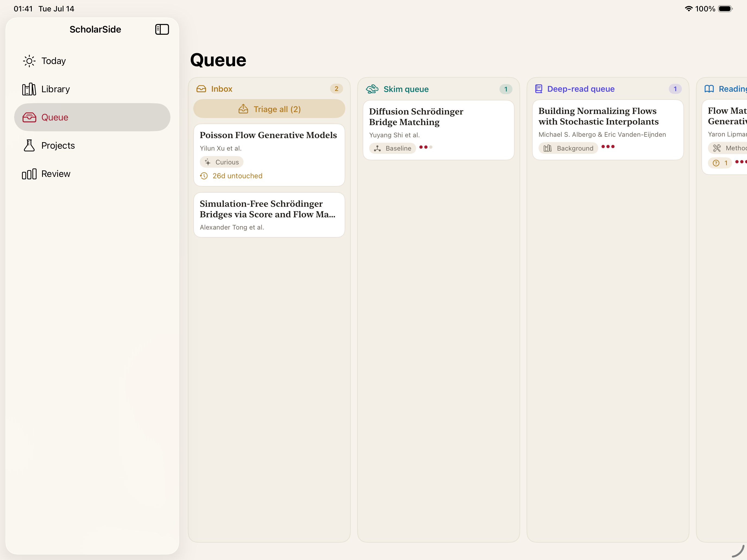Click the Deep-read queue book icon

coord(539,89)
